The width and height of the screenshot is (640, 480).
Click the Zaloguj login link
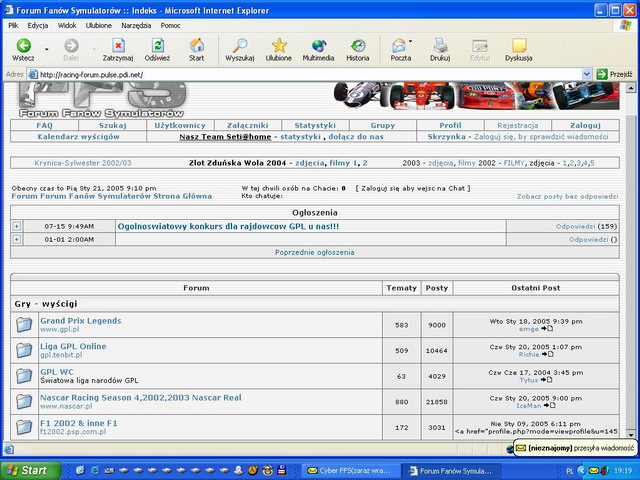pos(585,125)
